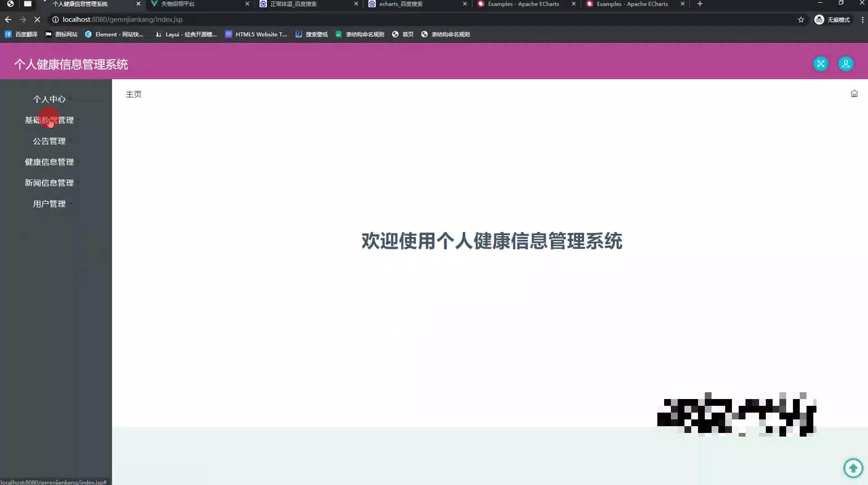Click the browser back arrow

(x=8, y=19)
